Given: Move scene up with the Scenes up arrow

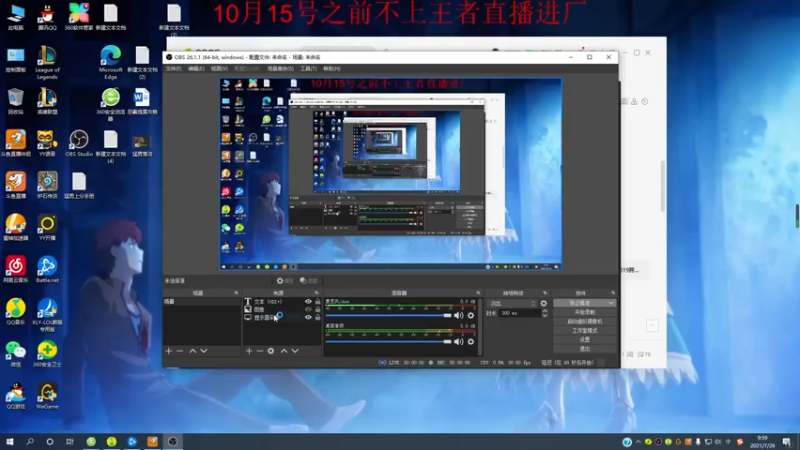Looking at the screenshot, I should pyautogui.click(x=193, y=351).
